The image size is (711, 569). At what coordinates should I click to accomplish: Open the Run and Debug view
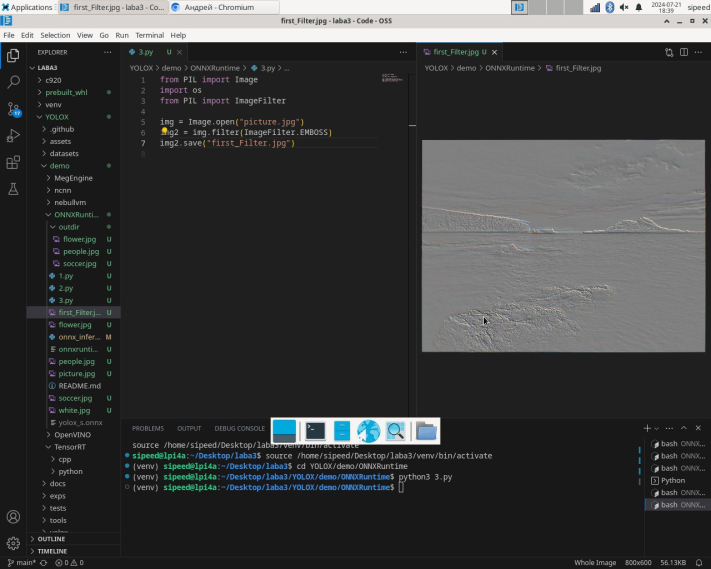pos(13,135)
